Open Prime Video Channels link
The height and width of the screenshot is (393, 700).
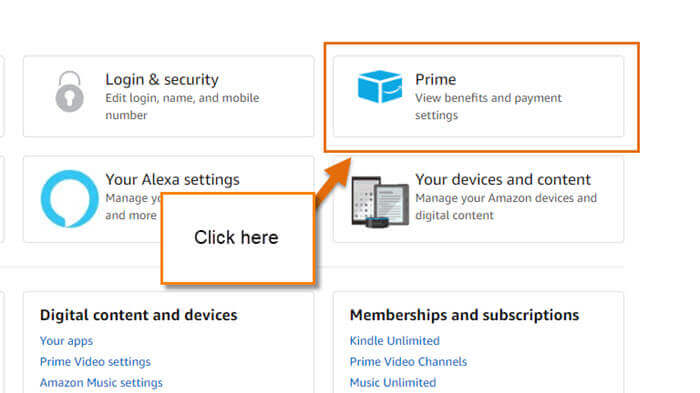tap(408, 362)
